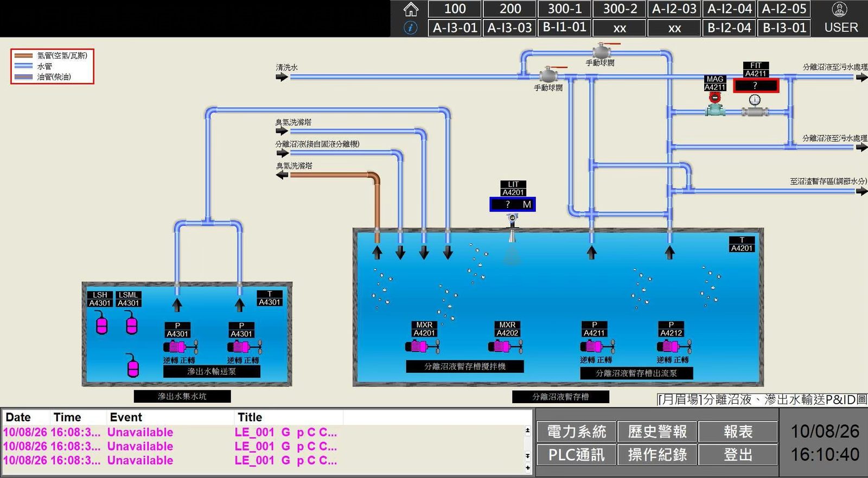The height and width of the screenshot is (478, 868).
Task: Switch to page 300-1
Action: (x=564, y=9)
